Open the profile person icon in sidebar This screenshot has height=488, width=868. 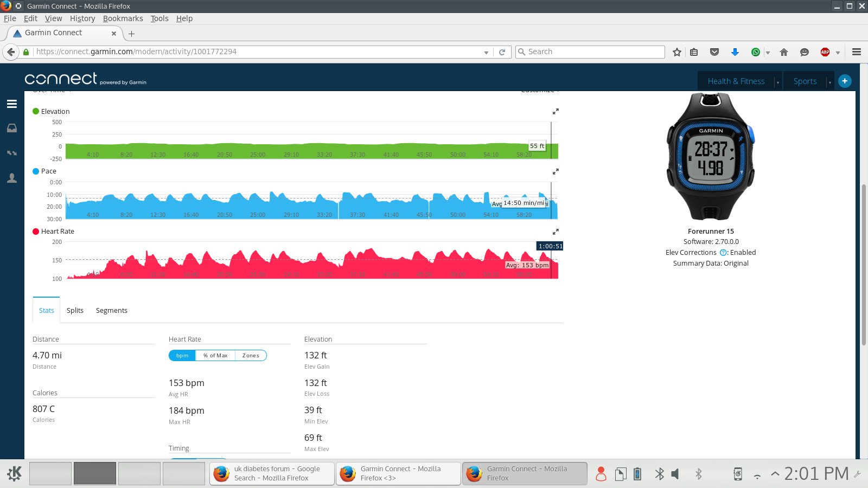click(x=12, y=178)
